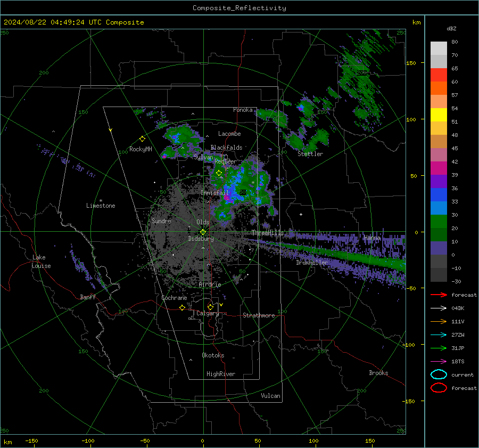Click the Banff town label
Viewport: 479px width, 448px height.
coord(88,297)
